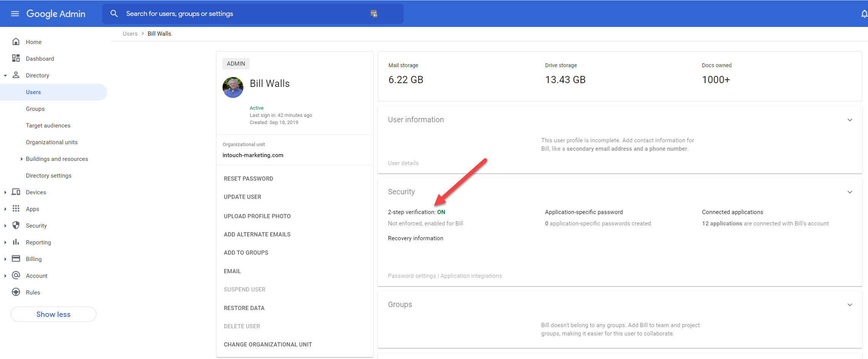Open the hamburger main menu
Screen dimensions: 868x359
tap(15, 14)
